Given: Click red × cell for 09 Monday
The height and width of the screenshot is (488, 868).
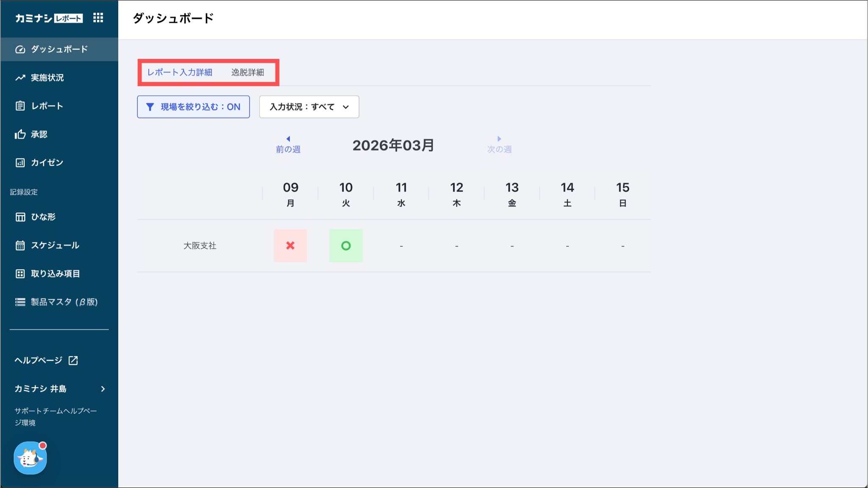Looking at the screenshot, I should coord(290,245).
